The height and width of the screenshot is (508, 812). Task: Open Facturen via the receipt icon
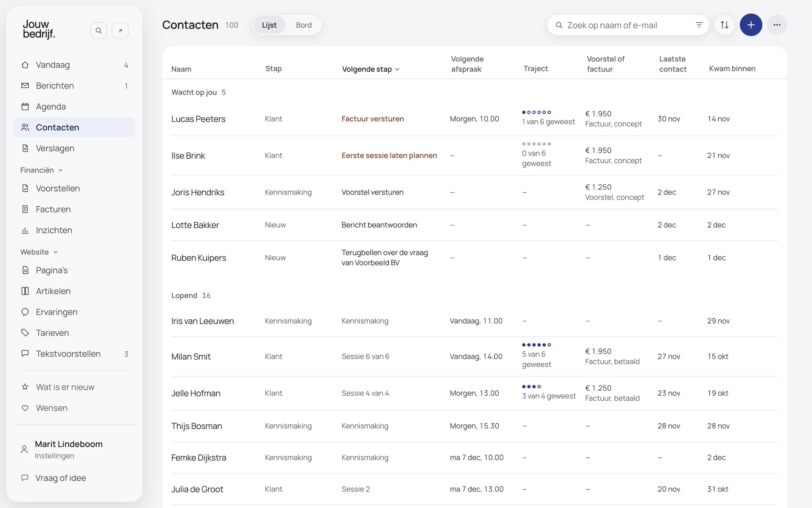point(25,209)
